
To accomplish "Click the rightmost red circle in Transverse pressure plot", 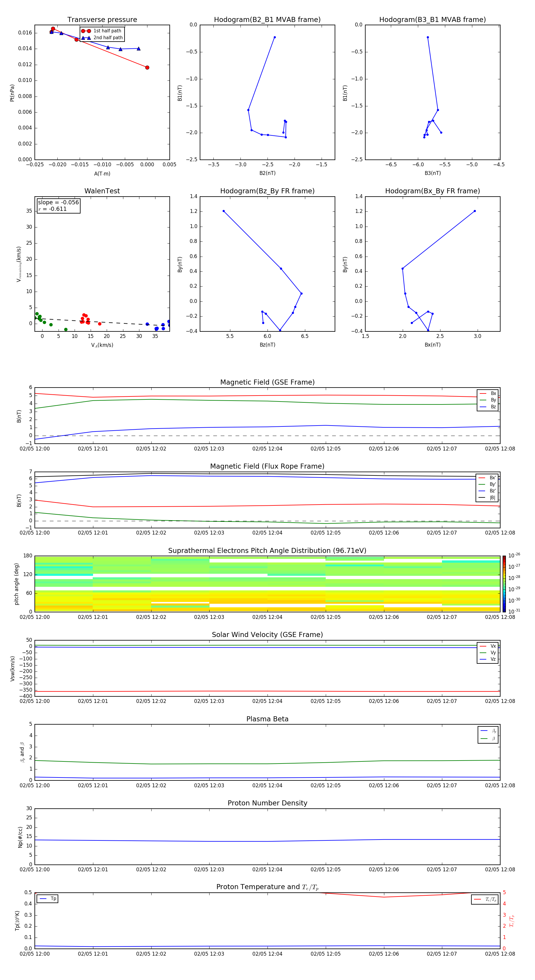I will (147, 68).
